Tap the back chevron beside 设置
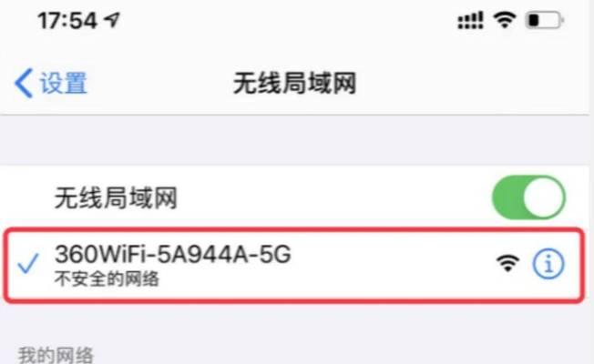 [24, 83]
